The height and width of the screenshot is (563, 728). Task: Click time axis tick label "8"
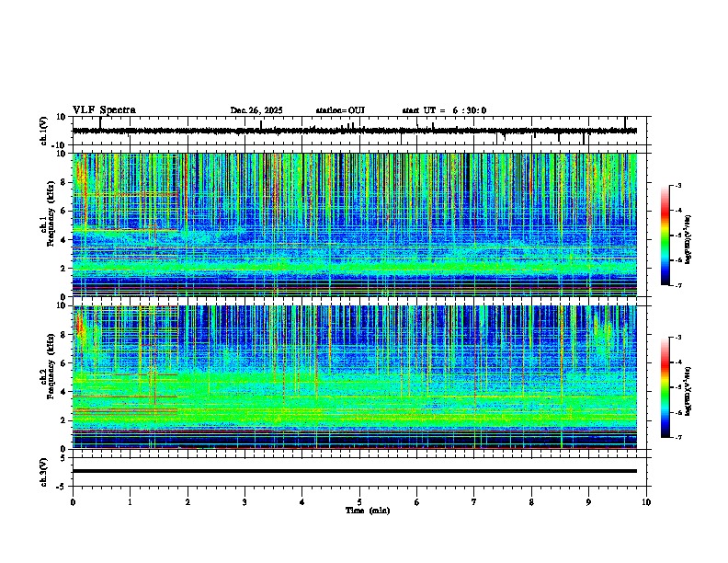coord(531,502)
